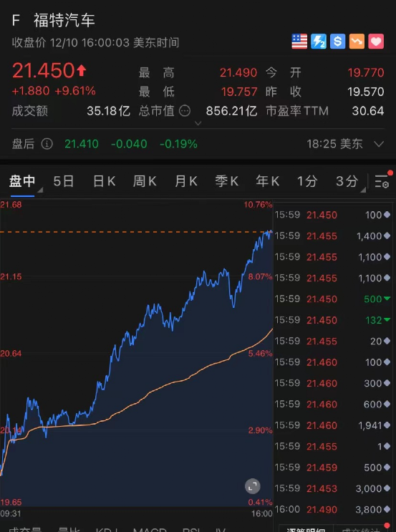Tap the after-hours price 21.410

coord(82,144)
